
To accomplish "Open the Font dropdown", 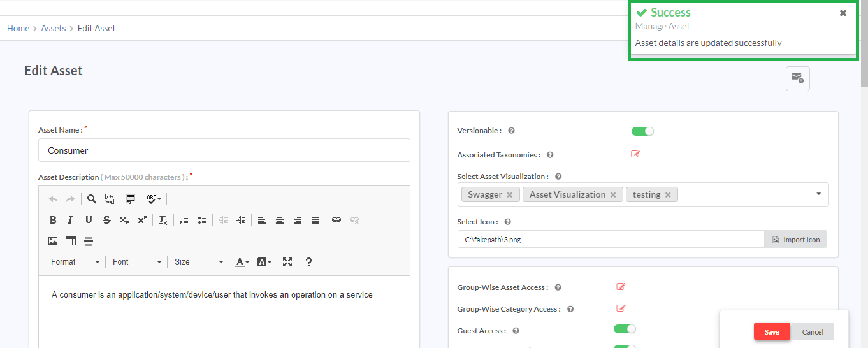I will 137,262.
